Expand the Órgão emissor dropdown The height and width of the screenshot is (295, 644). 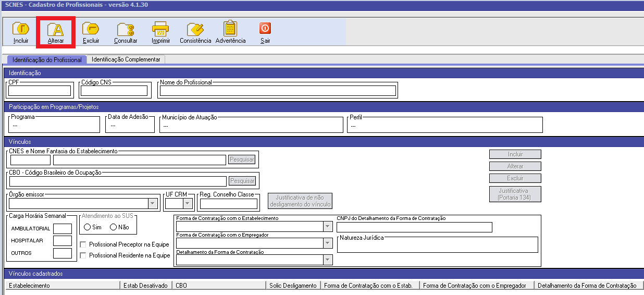click(x=153, y=204)
